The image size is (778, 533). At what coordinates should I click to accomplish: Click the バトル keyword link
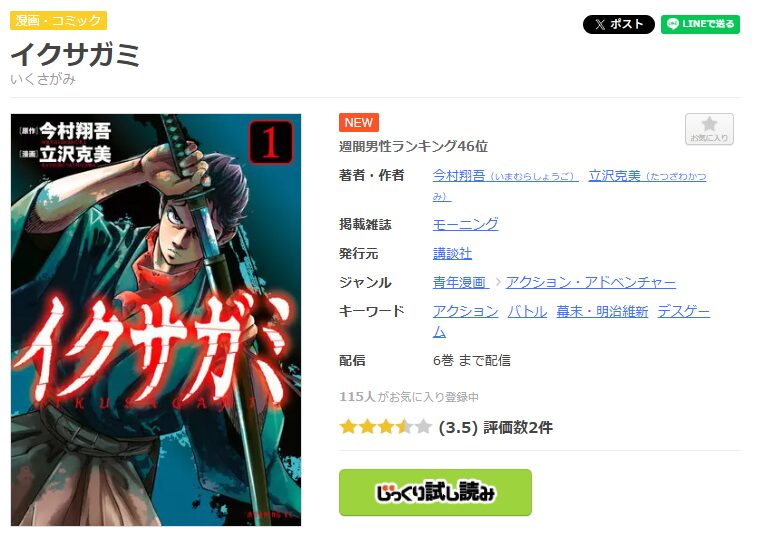pos(527,312)
